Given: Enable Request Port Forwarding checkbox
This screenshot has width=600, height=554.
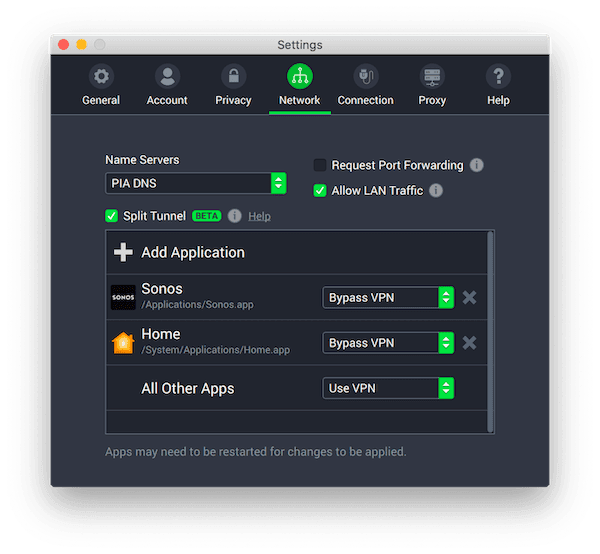Looking at the screenshot, I should (320, 165).
